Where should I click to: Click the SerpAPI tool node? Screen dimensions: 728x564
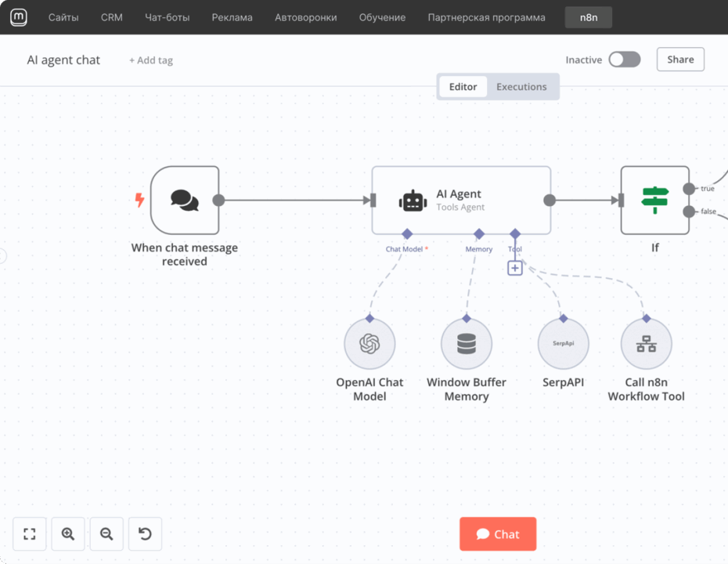[563, 344]
